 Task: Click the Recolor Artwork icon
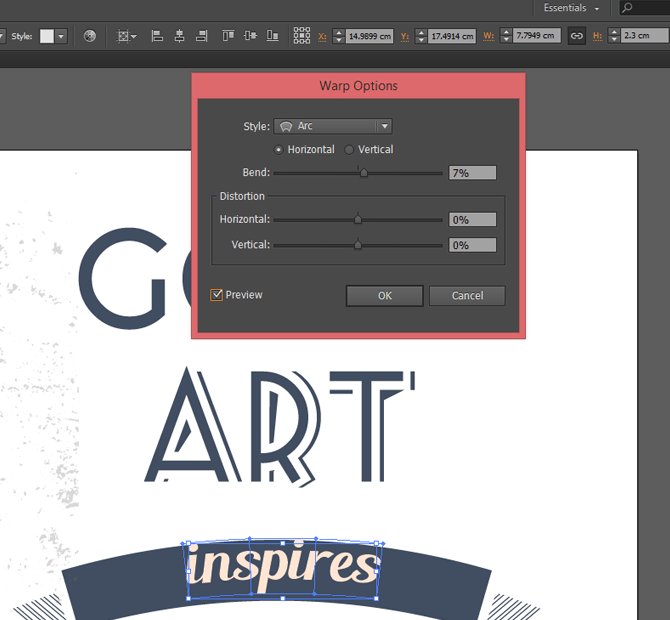pyautogui.click(x=90, y=36)
